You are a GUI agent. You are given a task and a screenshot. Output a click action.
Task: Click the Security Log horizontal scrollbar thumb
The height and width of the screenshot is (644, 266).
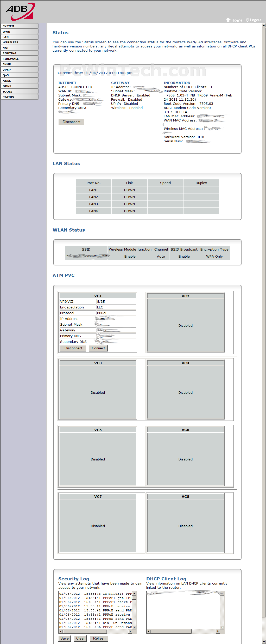click(85, 631)
